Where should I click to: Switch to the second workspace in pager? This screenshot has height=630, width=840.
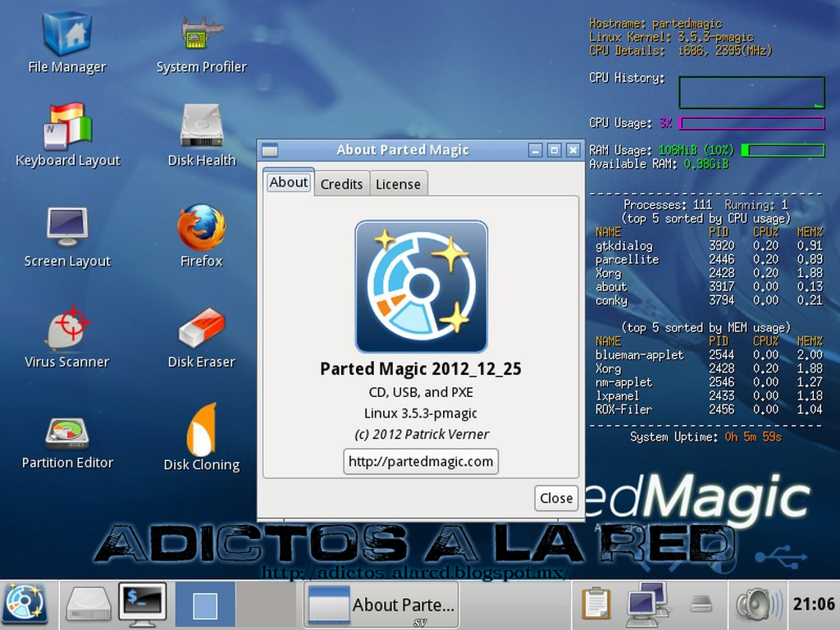(266, 605)
